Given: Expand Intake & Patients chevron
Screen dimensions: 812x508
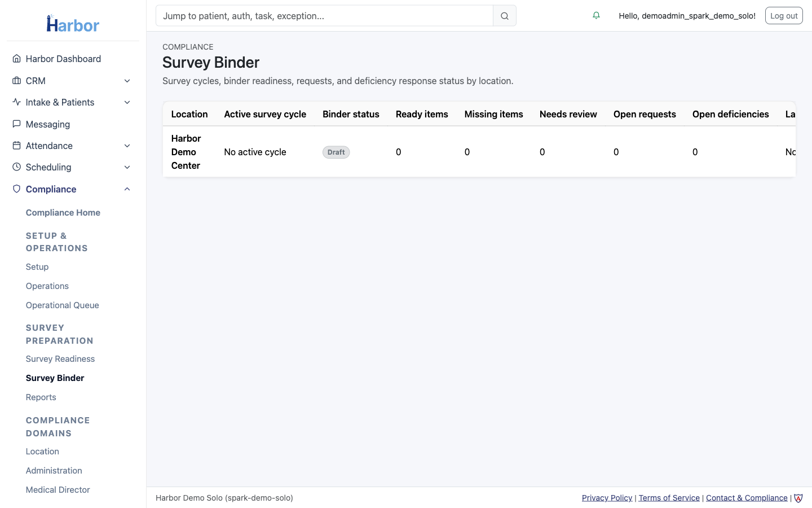Looking at the screenshot, I should [x=127, y=102].
